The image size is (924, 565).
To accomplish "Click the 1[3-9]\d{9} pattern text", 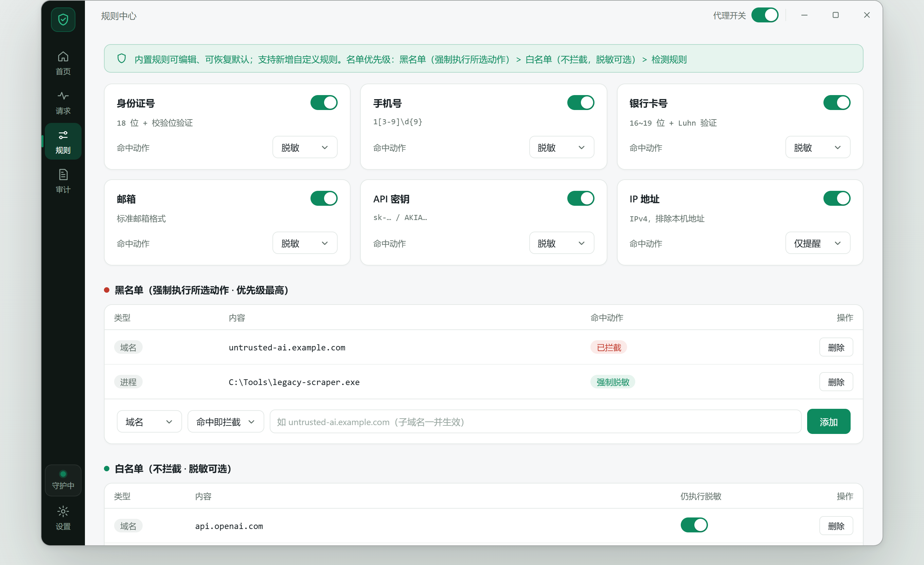I will click(x=397, y=122).
